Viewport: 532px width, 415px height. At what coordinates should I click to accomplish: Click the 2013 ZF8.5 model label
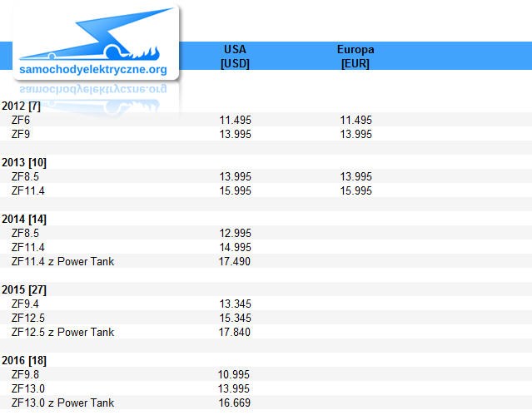coord(25,176)
